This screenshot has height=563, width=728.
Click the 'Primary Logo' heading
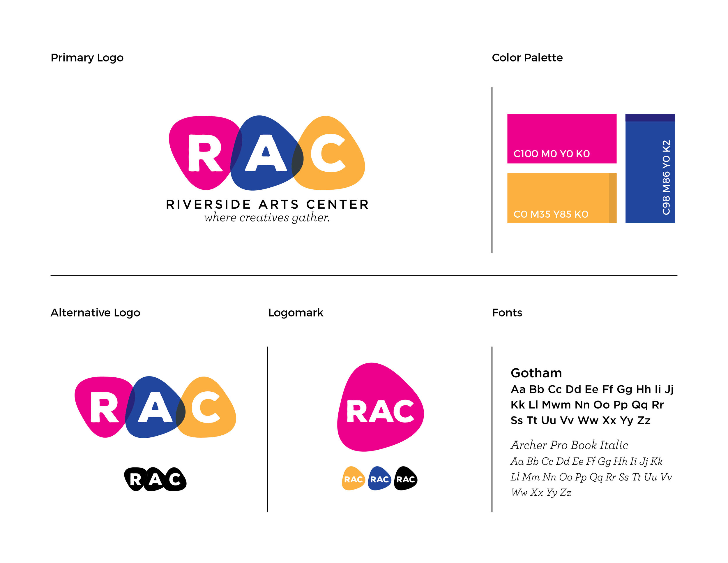click(x=87, y=58)
